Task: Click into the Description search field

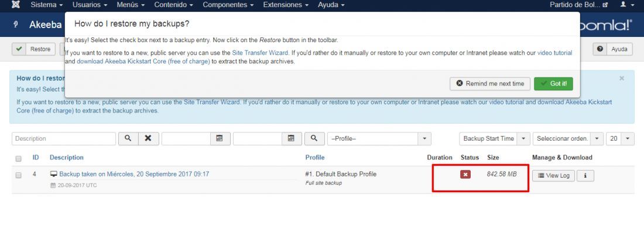Action: point(64,138)
